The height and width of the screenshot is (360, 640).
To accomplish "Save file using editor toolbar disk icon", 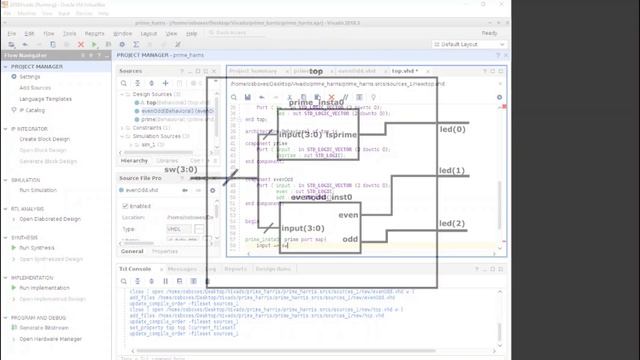I will (x=248, y=97).
